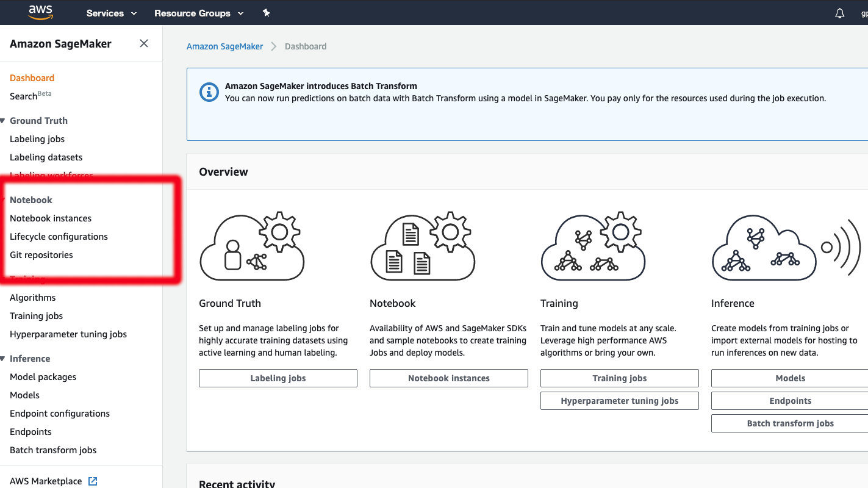Collapse the Ground Truth sidebar section

click(x=3, y=121)
